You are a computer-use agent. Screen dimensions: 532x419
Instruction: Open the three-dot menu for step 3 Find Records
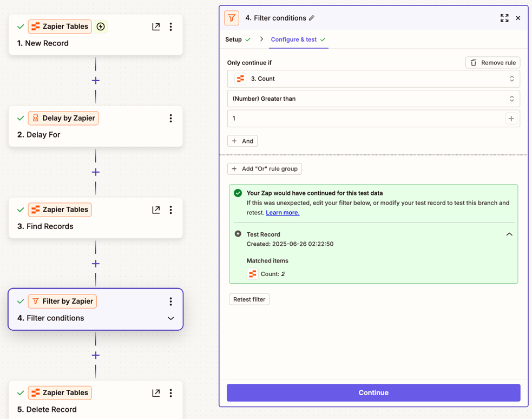[170, 209]
